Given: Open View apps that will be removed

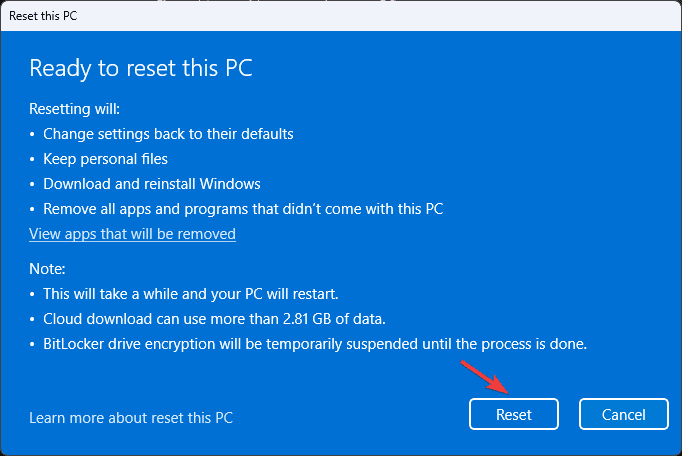Looking at the screenshot, I should 132,234.
